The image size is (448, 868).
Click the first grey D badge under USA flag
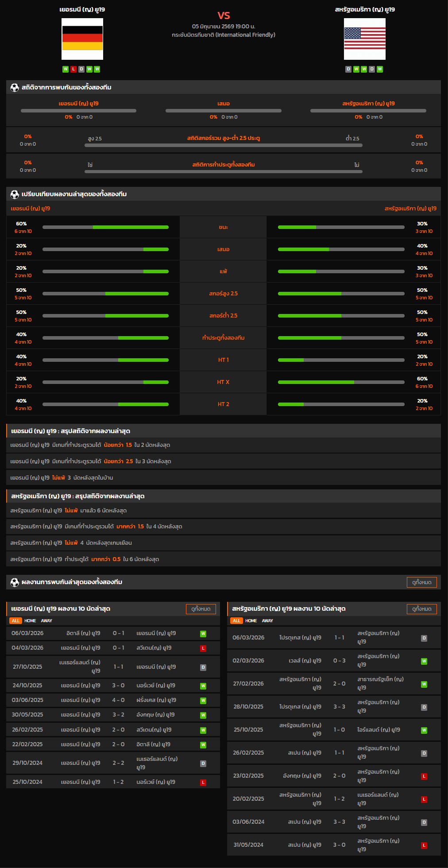click(348, 69)
